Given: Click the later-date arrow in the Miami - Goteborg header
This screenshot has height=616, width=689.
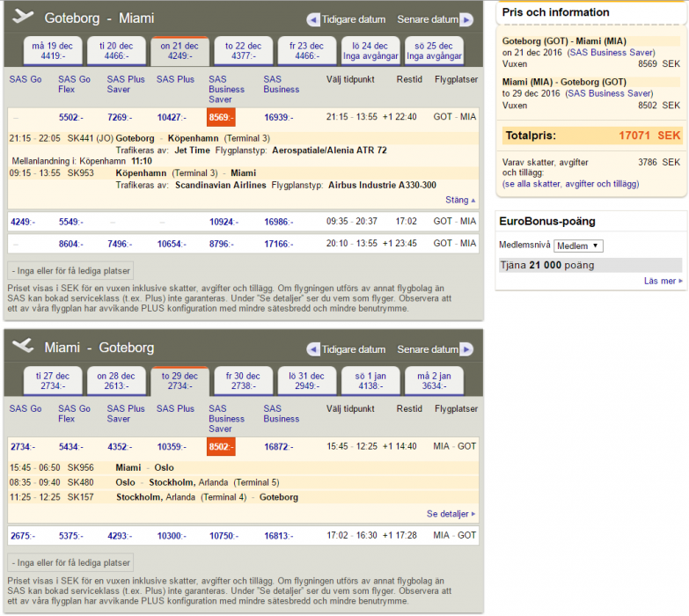Looking at the screenshot, I should tap(465, 349).
